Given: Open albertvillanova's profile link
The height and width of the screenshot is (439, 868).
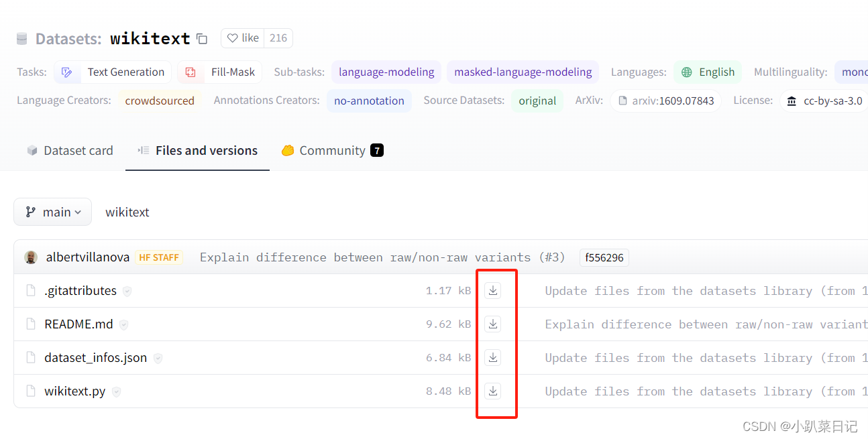Looking at the screenshot, I should [88, 257].
